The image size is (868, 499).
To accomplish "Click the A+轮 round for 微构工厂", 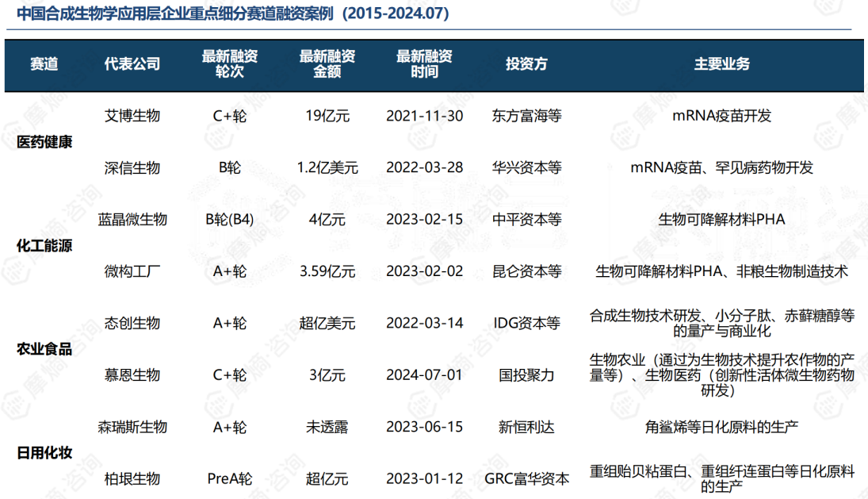I will click(230, 271).
